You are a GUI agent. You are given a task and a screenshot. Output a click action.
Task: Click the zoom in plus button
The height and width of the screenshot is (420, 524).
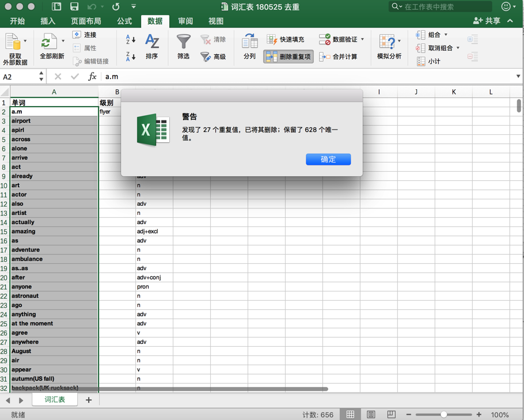[x=479, y=415]
